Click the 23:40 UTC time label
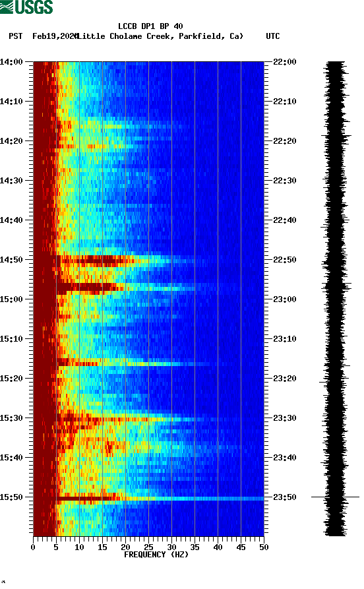The width and height of the screenshot is (364, 589). tap(285, 458)
